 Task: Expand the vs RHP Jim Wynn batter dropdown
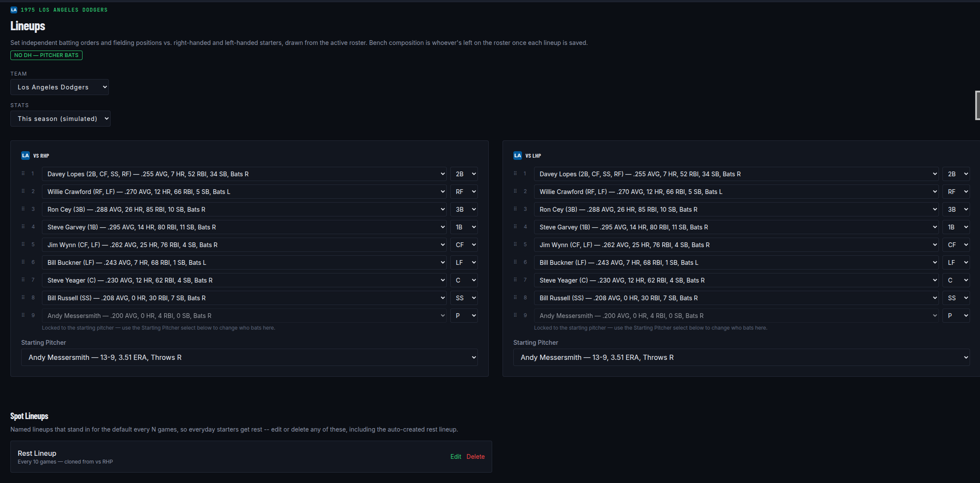244,245
